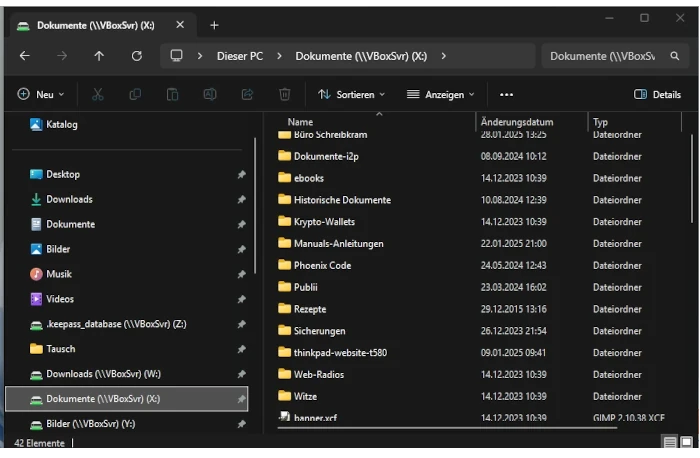Open the three-dots more options menu
Screen dimensions: 700x458
(x=506, y=95)
